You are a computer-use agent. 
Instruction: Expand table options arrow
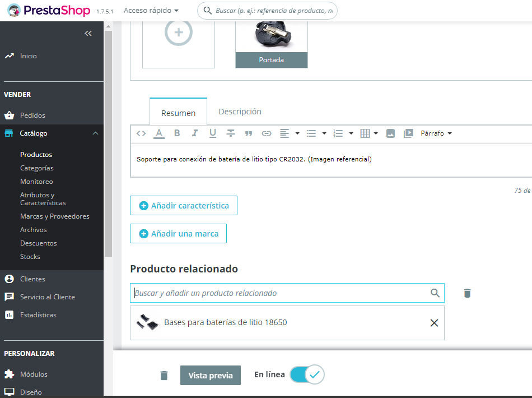[376, 133]
